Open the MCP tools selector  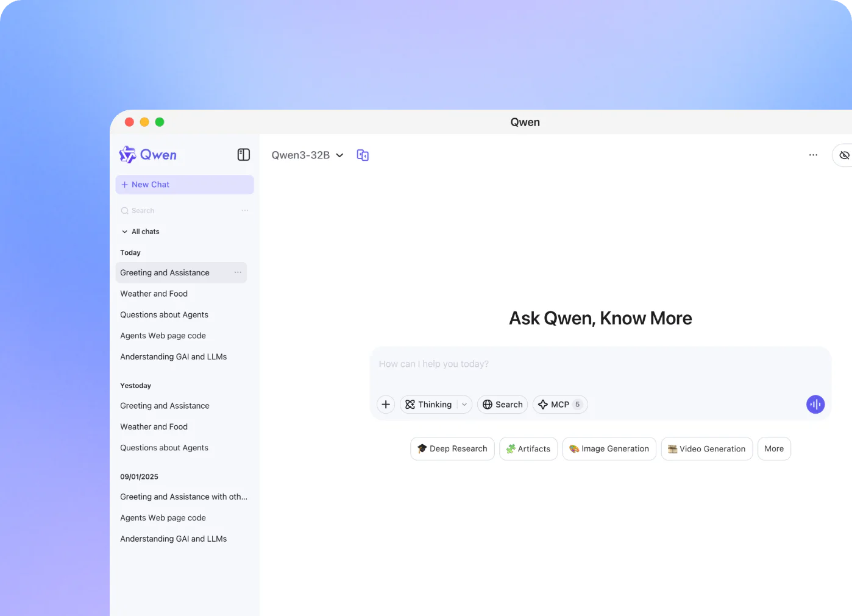pos(559,404)
